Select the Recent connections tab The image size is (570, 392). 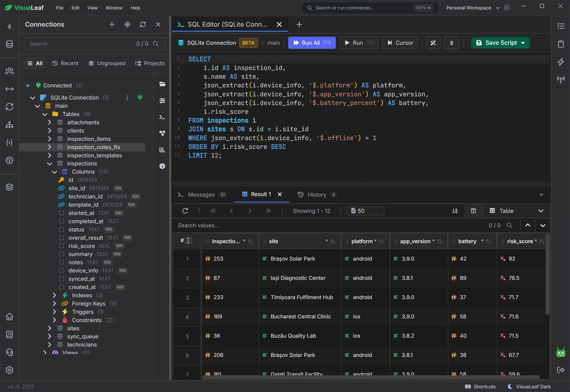[65, 63]
